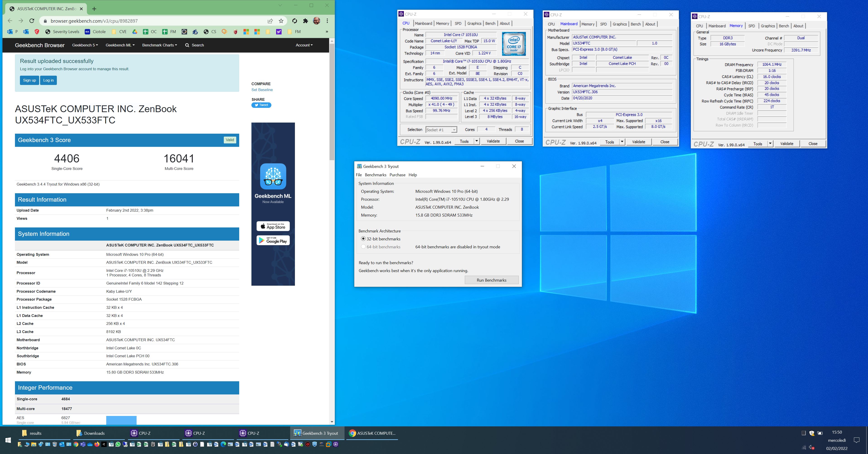
Task: Click the Geekbench ML brain icon
Action: pos(273,176)
